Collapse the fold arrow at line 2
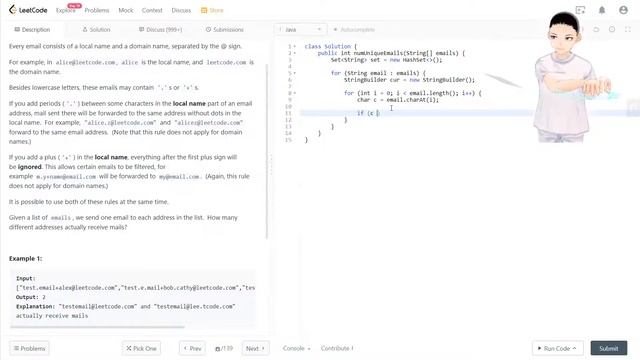The image size is (640, 360). [x=295, y=53]
